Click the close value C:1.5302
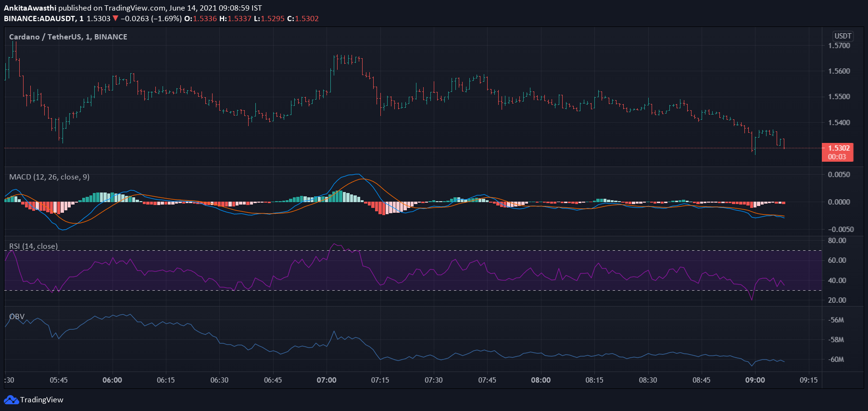The width and height of the screenshot is (868, 411). pyautogui.click(x=303, y=19)
